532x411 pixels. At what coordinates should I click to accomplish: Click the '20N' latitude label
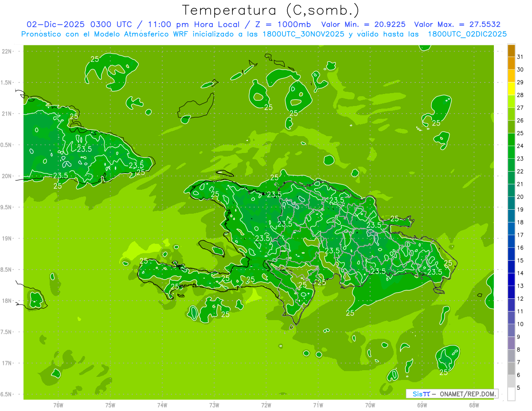(x=7, y=176)
